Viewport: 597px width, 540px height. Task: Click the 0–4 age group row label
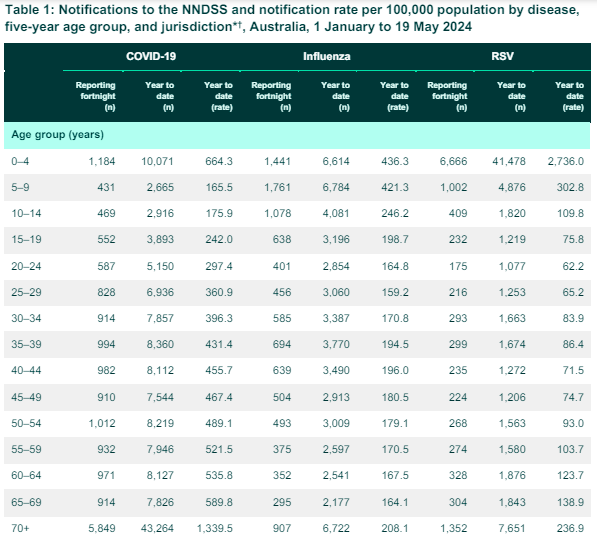click(20, 161)
